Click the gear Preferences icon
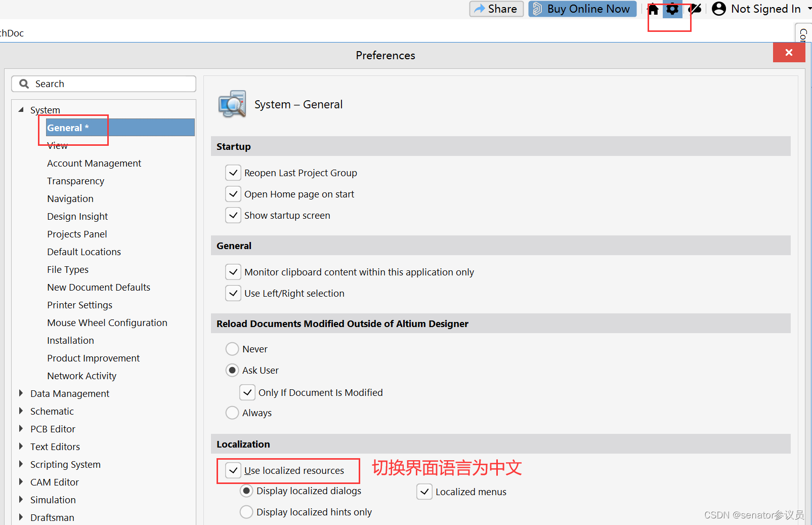The height and width of the screenshot is (525, 812). click(672, 9)
